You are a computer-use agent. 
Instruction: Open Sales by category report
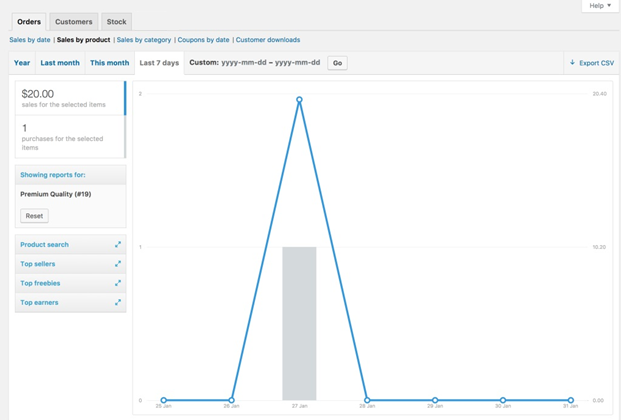pyautogui.click(x=144, y=40)
